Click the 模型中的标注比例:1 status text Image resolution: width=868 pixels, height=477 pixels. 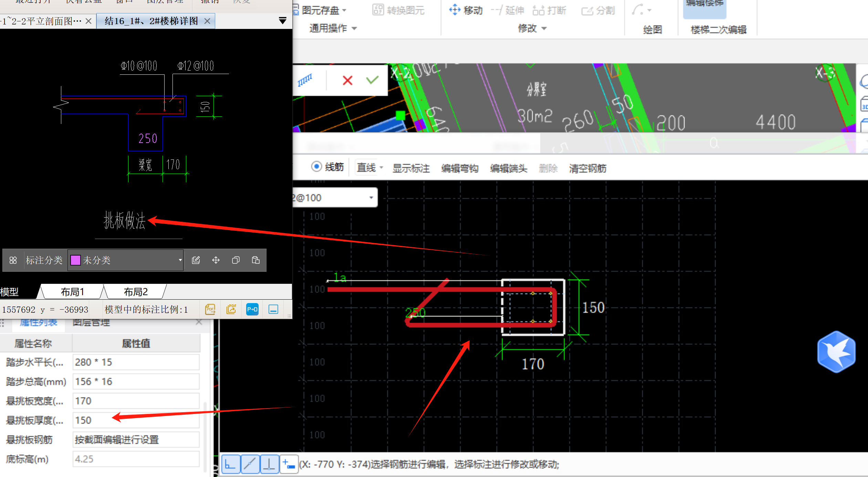pos(146,310)
